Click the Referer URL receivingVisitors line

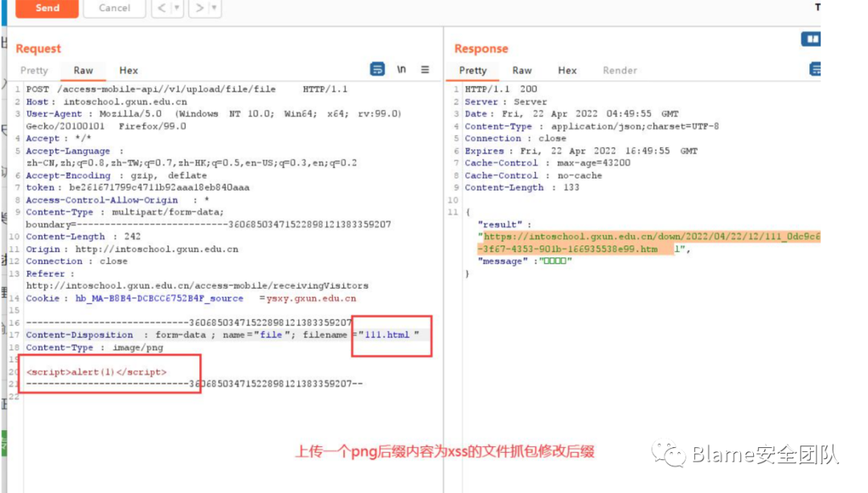197,286
